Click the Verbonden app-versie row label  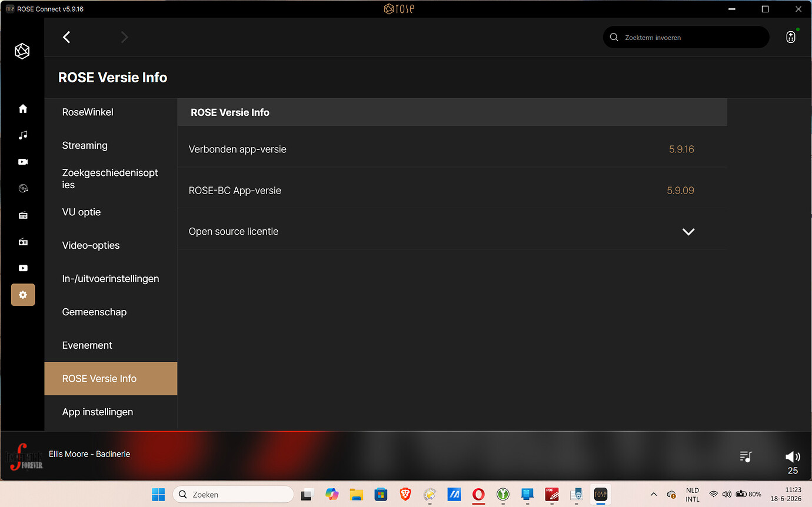(x=238, y=149)
